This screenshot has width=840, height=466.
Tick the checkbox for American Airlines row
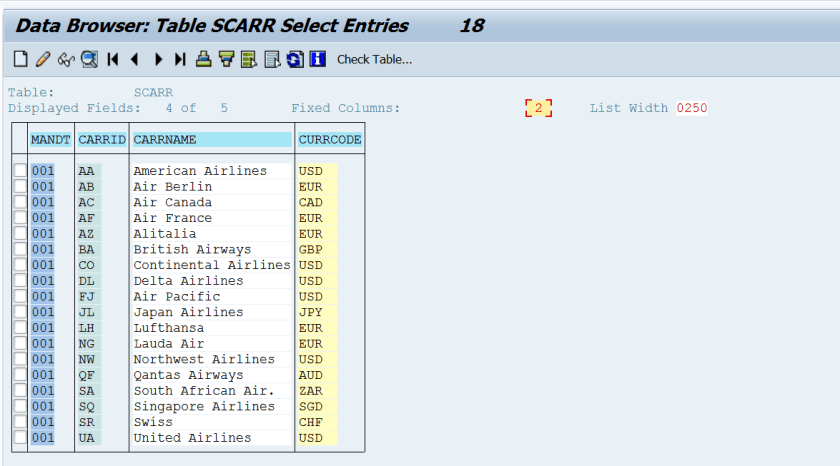tap(20, 170)
